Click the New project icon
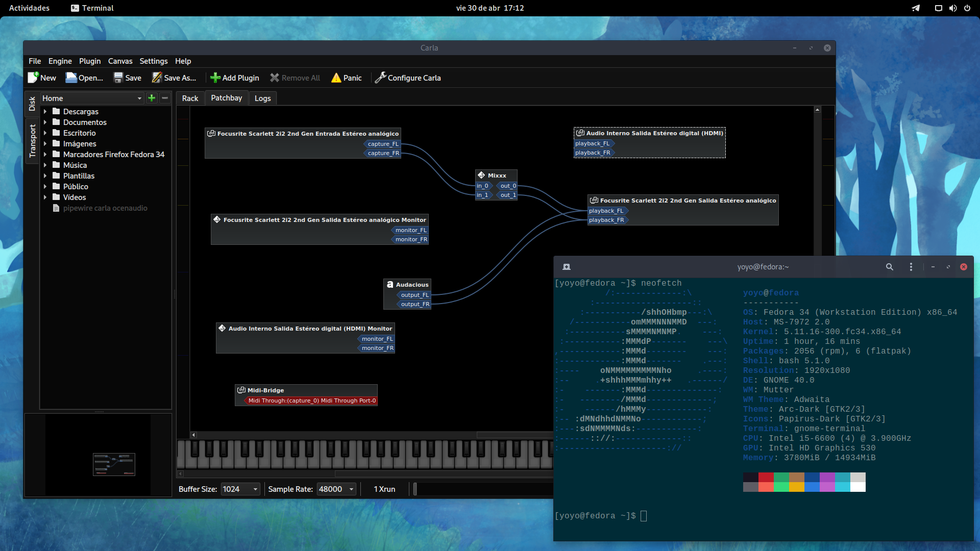This screenshot has width=980, height=551. tap(34, 78)
